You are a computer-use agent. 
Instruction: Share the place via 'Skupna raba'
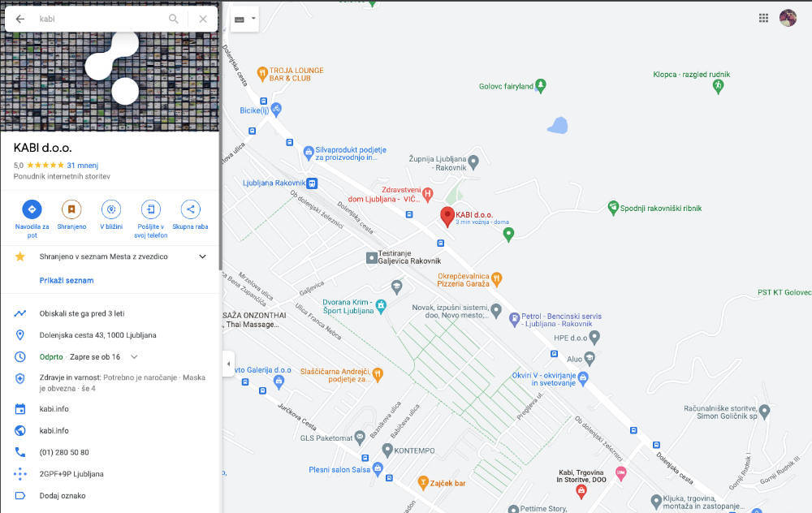[190, 209]
